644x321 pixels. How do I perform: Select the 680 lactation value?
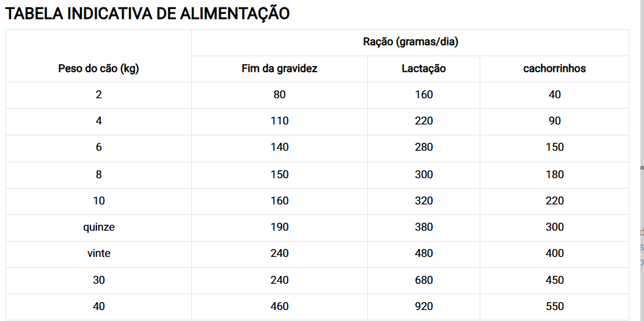(x=423, y=280)
